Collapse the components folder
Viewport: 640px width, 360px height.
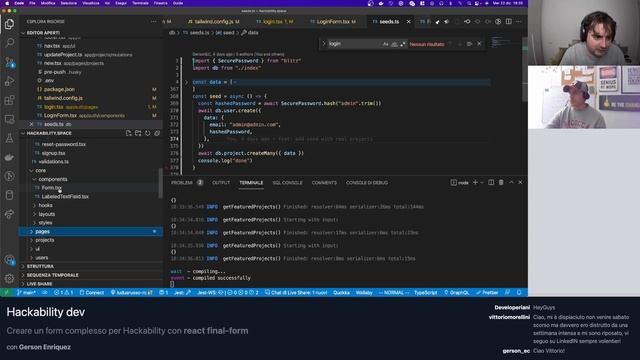(x=53, y=179)
